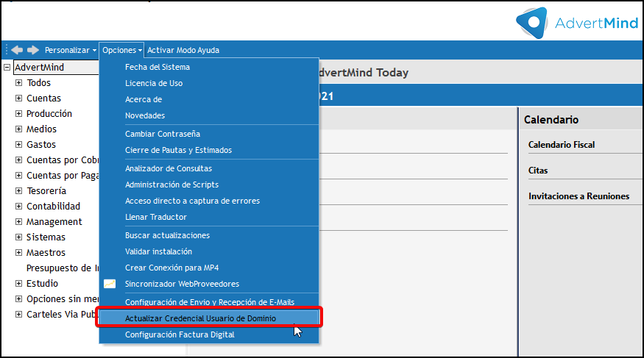
Task: Expand the Sistemas tree node
Action: [18, 237]
